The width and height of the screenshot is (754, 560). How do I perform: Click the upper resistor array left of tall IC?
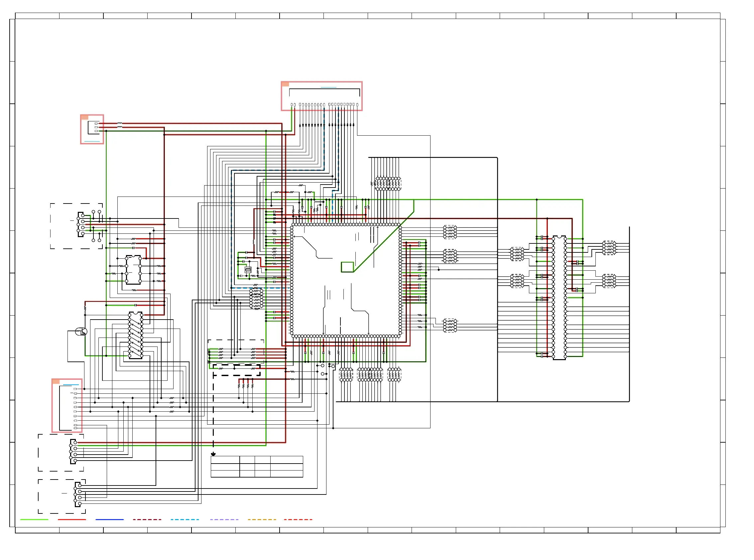point(517,254)
